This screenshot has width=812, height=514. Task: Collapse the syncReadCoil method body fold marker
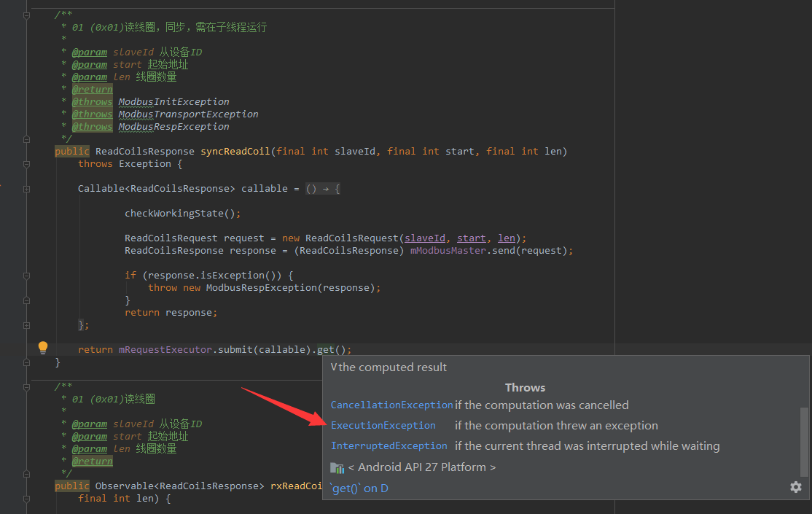pos(27,163)
